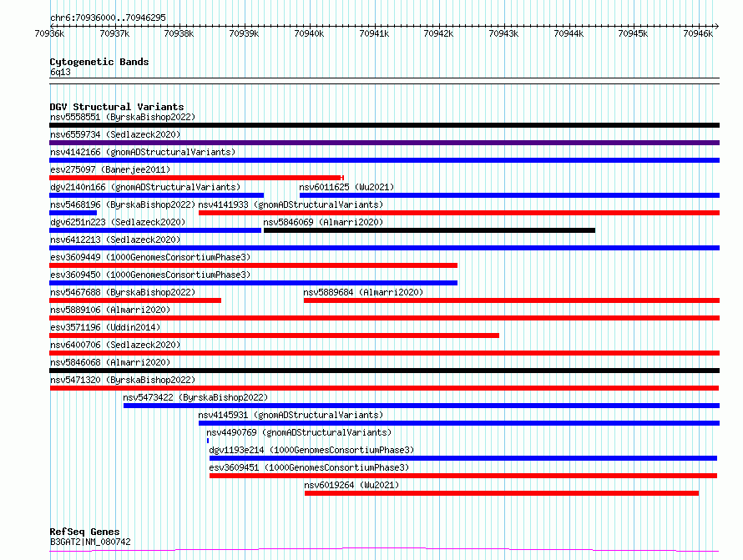Click the DGV Structural Variants track title
Screen dimensions: 743x560
[x=117, y=107]
